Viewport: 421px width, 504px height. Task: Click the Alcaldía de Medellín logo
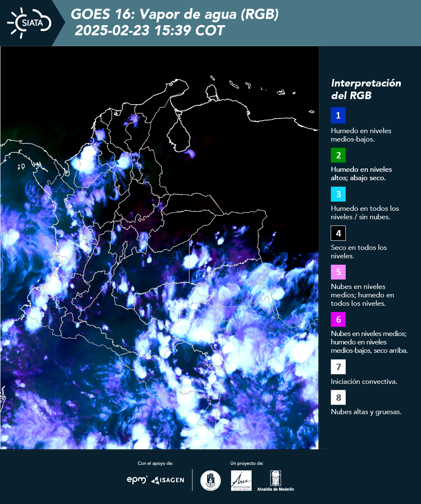coord(276,481)
